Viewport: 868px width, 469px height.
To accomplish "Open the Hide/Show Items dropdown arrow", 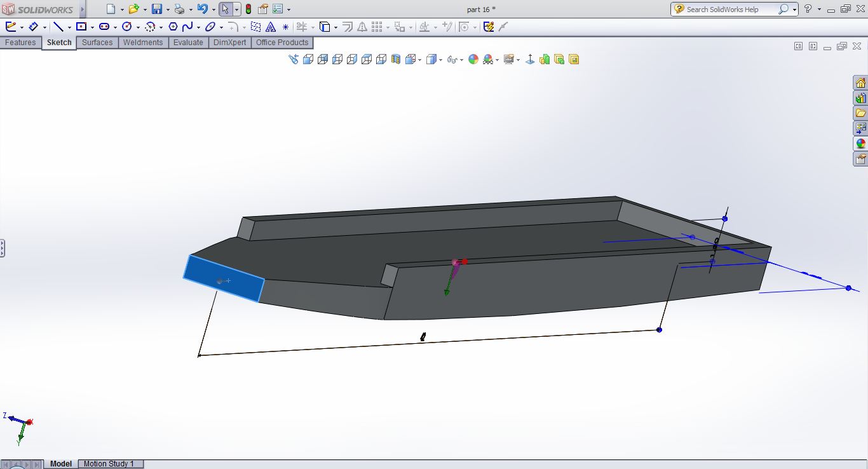I will pyautogui.click(x=461, y=60).
